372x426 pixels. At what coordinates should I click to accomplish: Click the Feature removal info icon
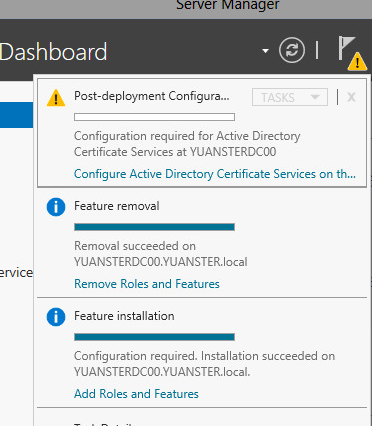56,207
